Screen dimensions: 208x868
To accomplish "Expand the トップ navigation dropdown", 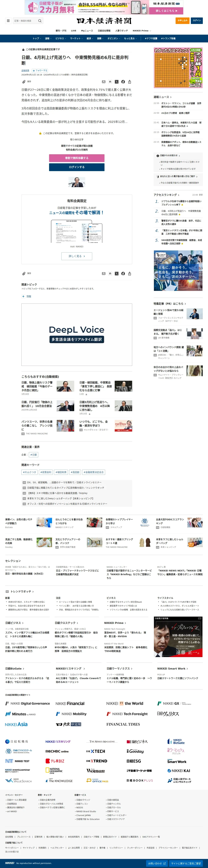I will pyautogui.click(x=37, y=38).
